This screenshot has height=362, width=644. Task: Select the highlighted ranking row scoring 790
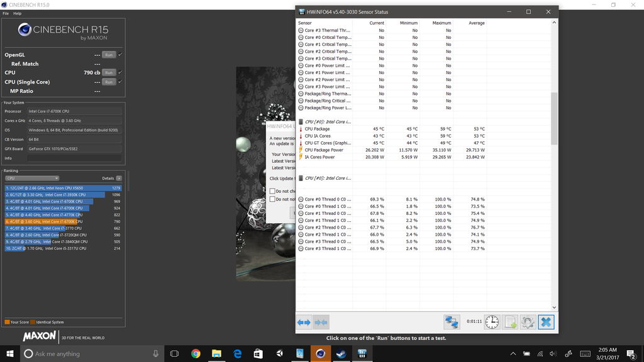(63, 222)
